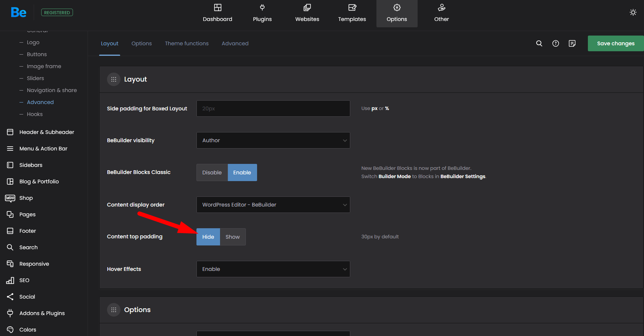
Task: Expand the Content display order dropdown
Action: pos(273,205)
